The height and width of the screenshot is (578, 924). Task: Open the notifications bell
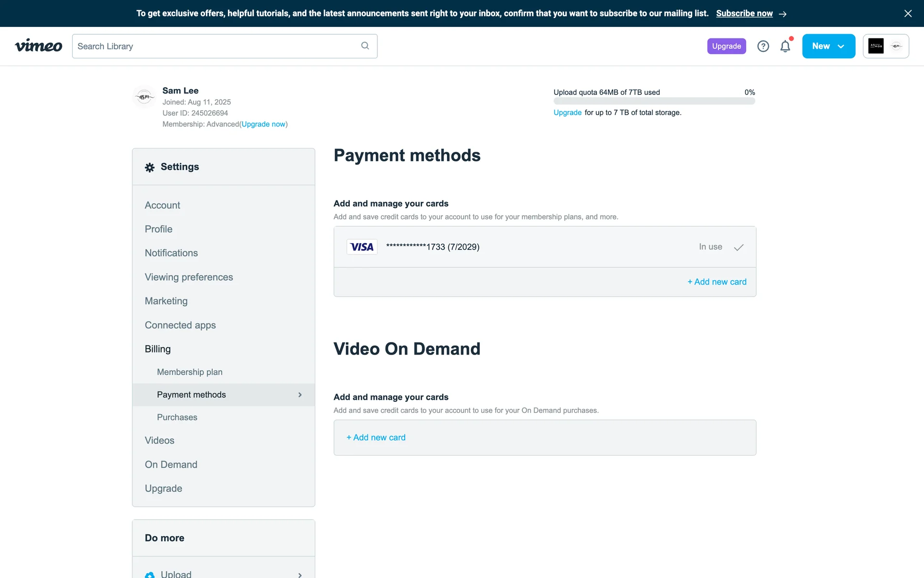point(785,46)
